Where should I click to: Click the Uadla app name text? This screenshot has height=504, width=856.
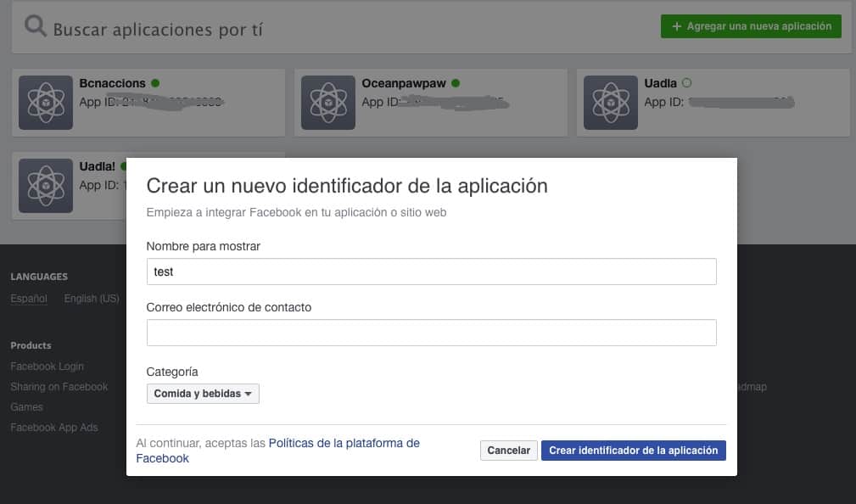tap(661, 83)
